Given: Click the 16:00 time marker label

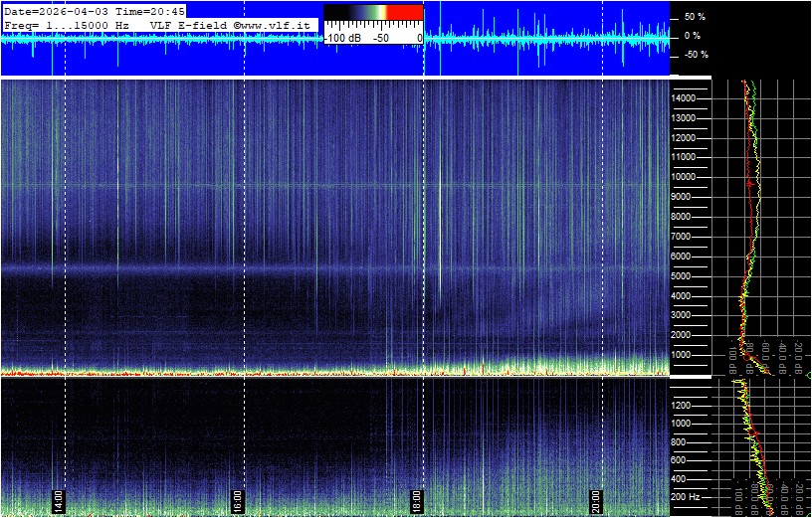Looking at the screenshot, I should pyautogui.click(x=236, y=501).
